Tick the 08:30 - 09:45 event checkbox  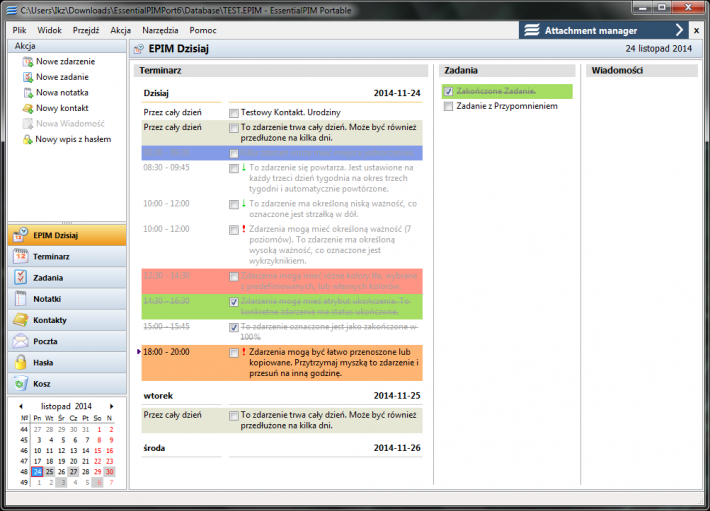pyautogui.click(x=234, y=168)
